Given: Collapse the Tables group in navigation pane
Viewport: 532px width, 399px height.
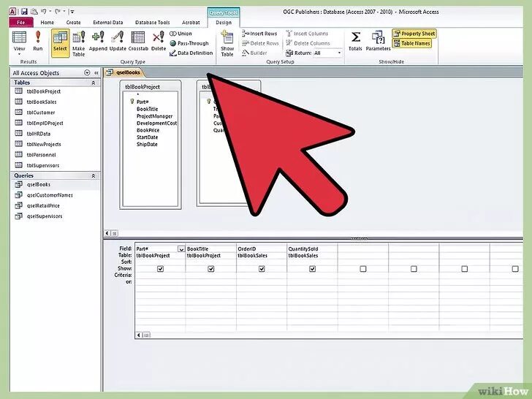Looking at the screenshot, I should (94, 83).
